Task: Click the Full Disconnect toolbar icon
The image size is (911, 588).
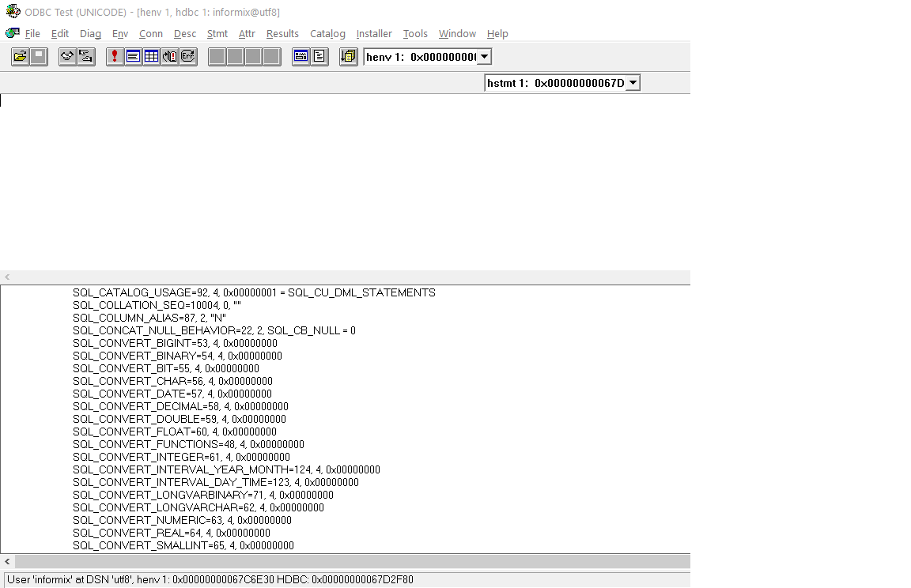Action: click(x=86, y=57)
